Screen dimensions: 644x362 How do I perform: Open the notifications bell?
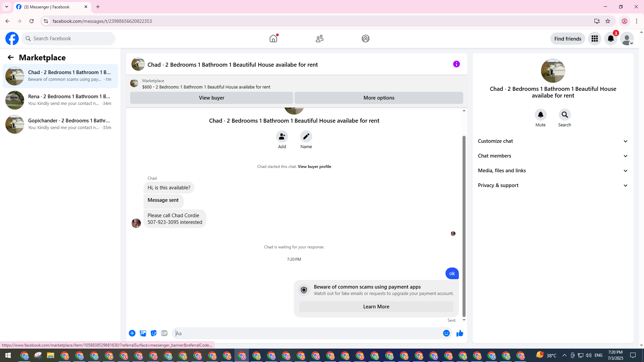(x=611, y=39)
